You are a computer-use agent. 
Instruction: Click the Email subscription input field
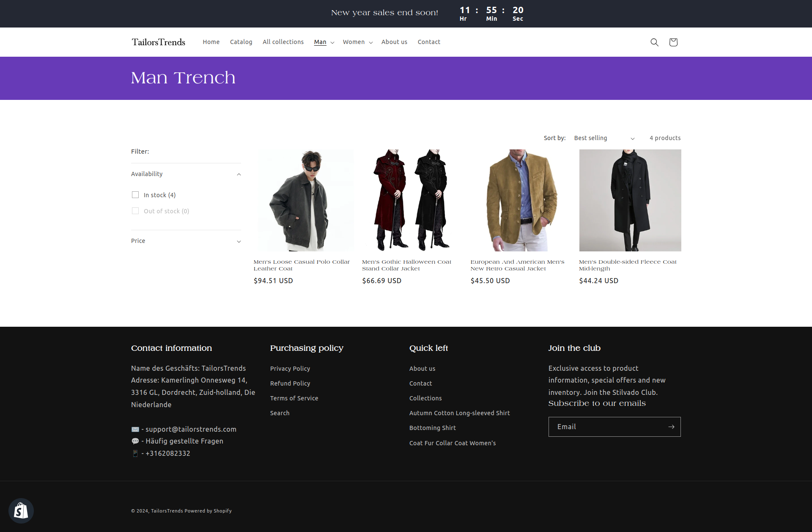pos(607,427)
